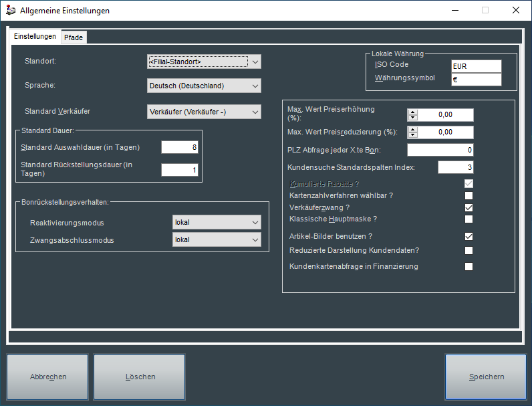Click the app icon in title bar
This screenshot has height=406, width=532.
pos(11,11)
